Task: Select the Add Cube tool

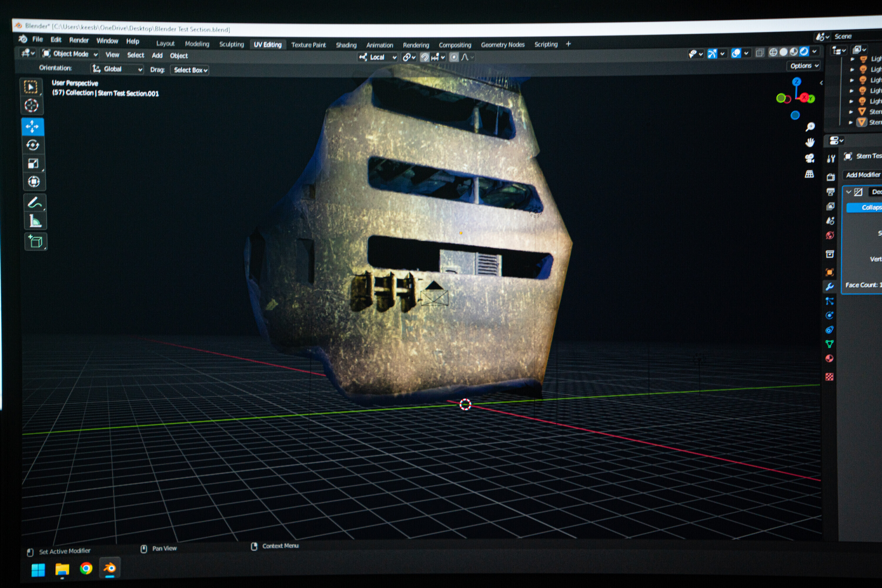Action: coord(36,242)
